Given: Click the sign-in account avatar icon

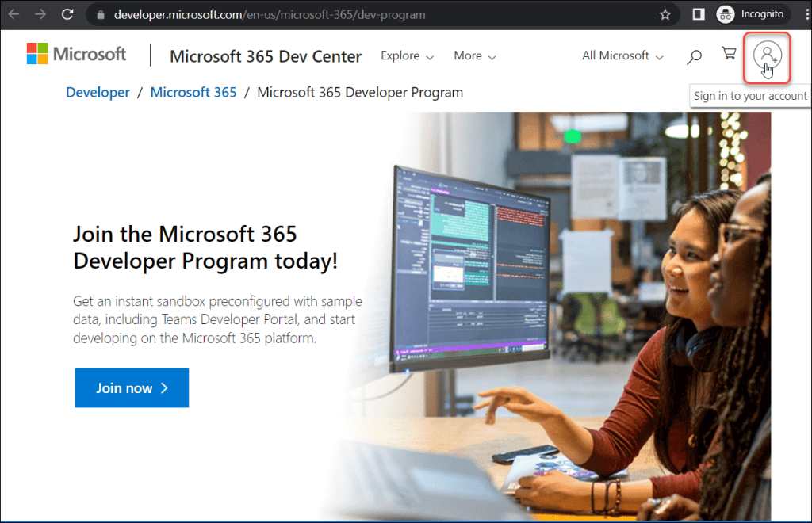Looking at the screenshot, I should (767, 55).
